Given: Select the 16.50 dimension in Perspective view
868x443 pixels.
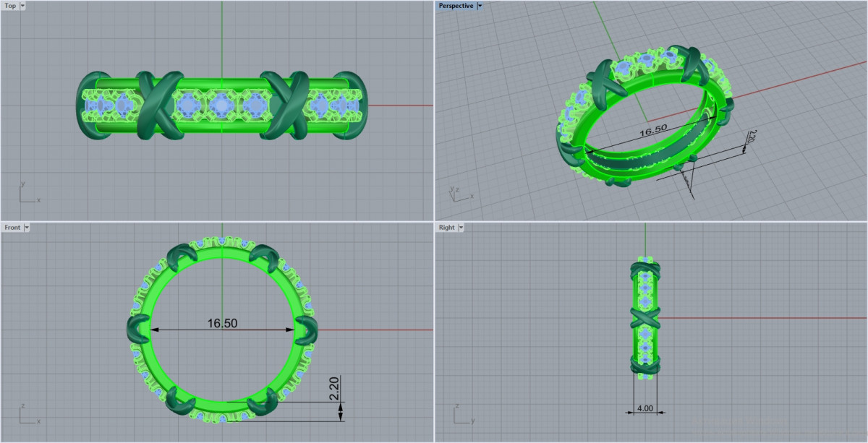Looking at the screenshot, I should (652, 130).
